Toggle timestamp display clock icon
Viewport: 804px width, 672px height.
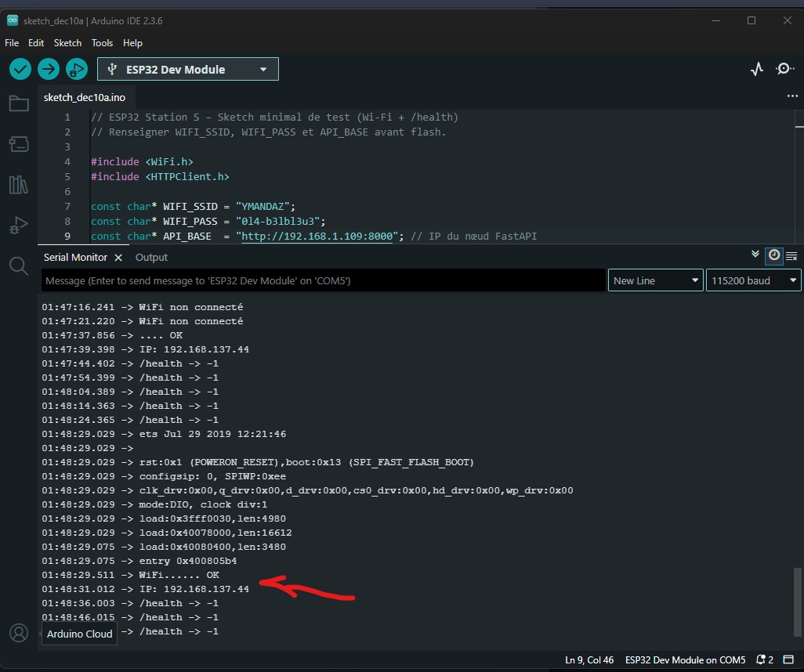pyautogui.click(x=774, y=255)
